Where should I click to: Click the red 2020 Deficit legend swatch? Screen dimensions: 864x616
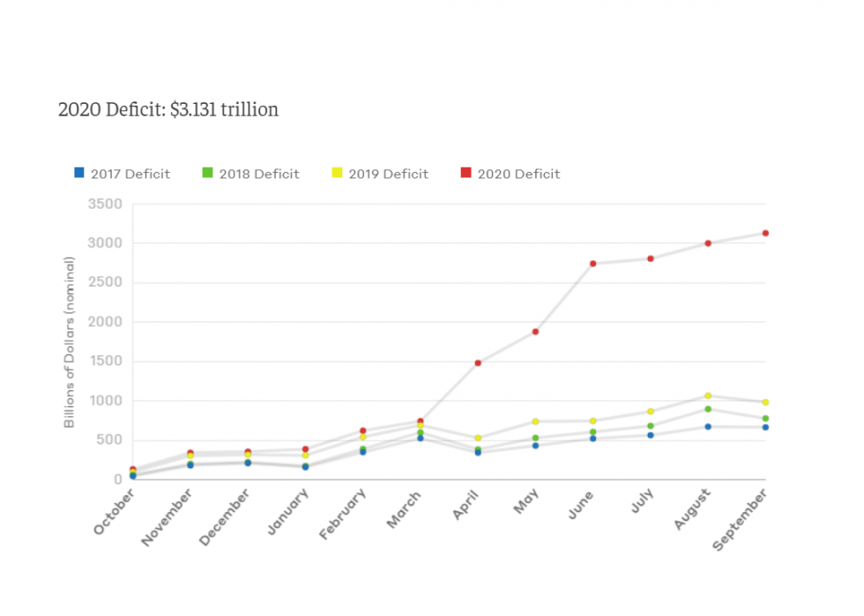[x=466, y=173]
